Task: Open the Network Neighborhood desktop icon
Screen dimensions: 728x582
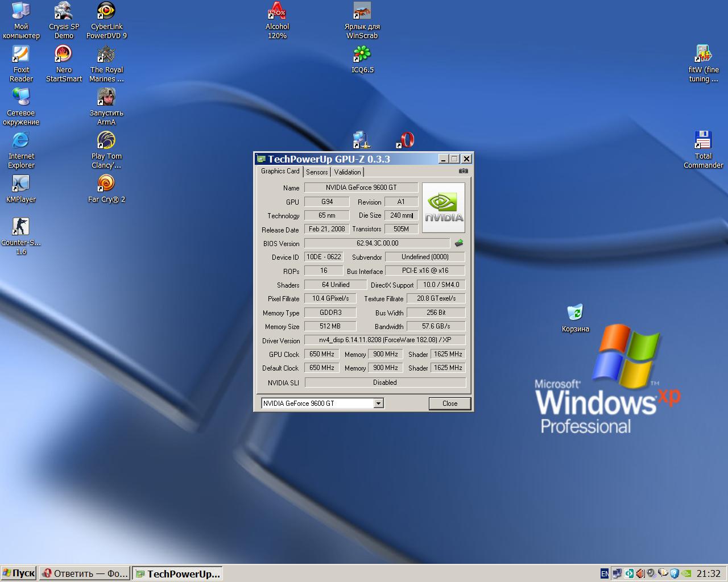Action: click(x=21, y=107)
